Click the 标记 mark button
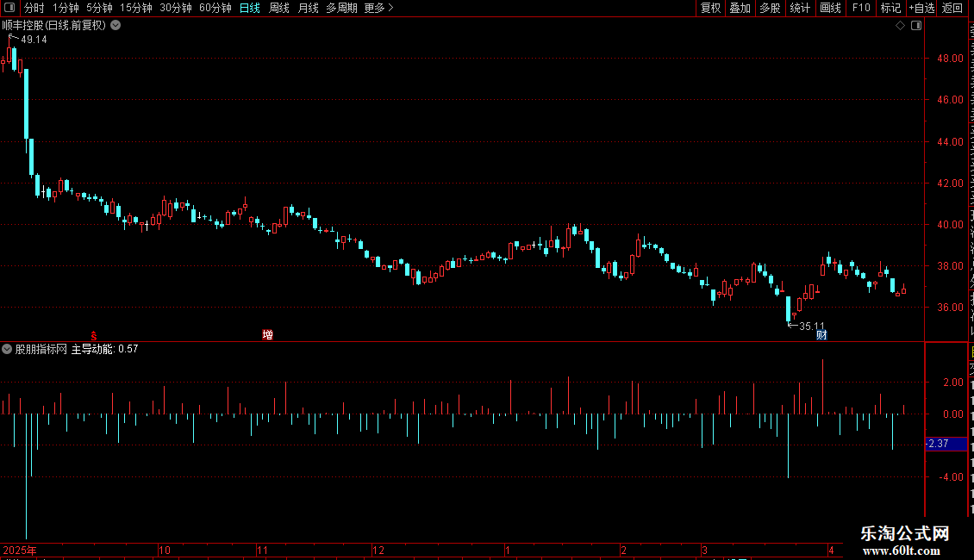 coord(890,8)
